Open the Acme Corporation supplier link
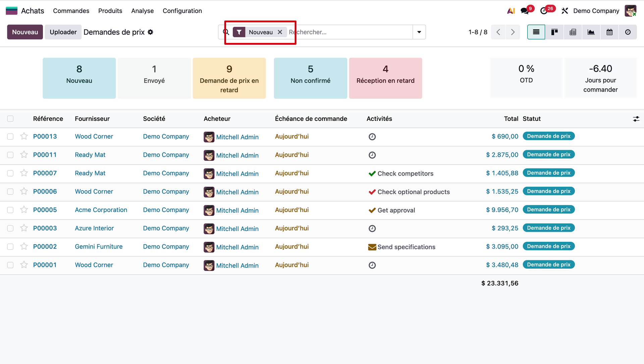This screenshot has width=644, height=364. pyautogui.click(x=101, y=210)
